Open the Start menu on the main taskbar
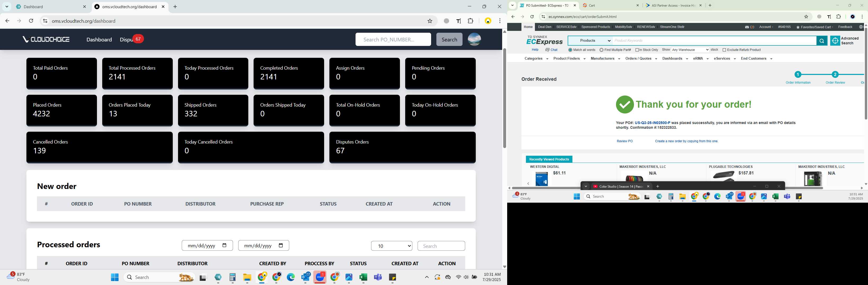The height and width of the screenshot is (285, 868). [115, 277]
